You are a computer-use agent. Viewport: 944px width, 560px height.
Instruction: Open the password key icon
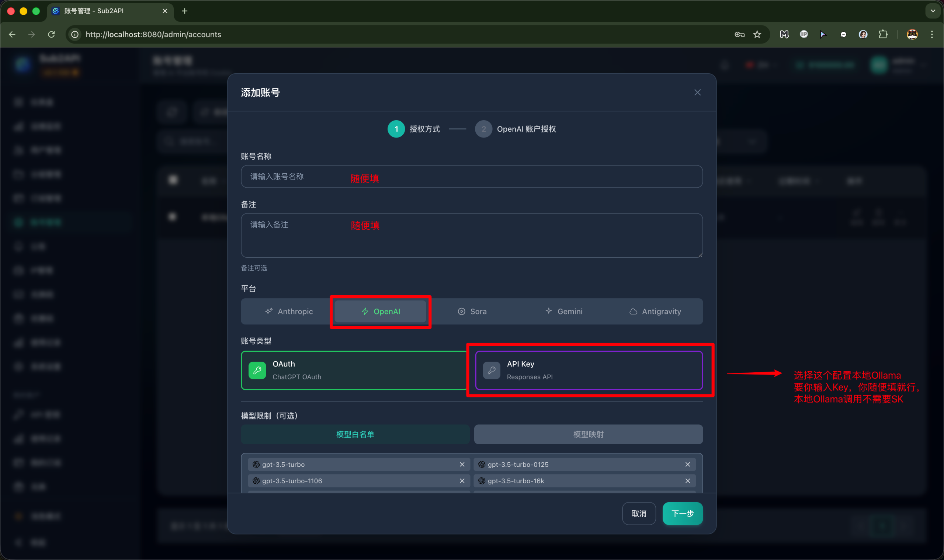(739, 34)
